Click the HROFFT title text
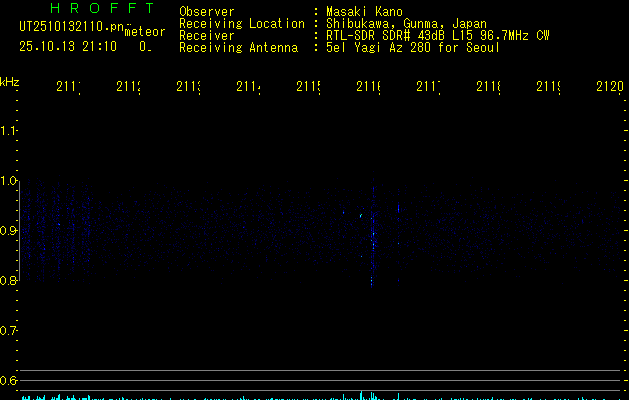The height and width of the screenshot is (400, 629). coord(103,8)
